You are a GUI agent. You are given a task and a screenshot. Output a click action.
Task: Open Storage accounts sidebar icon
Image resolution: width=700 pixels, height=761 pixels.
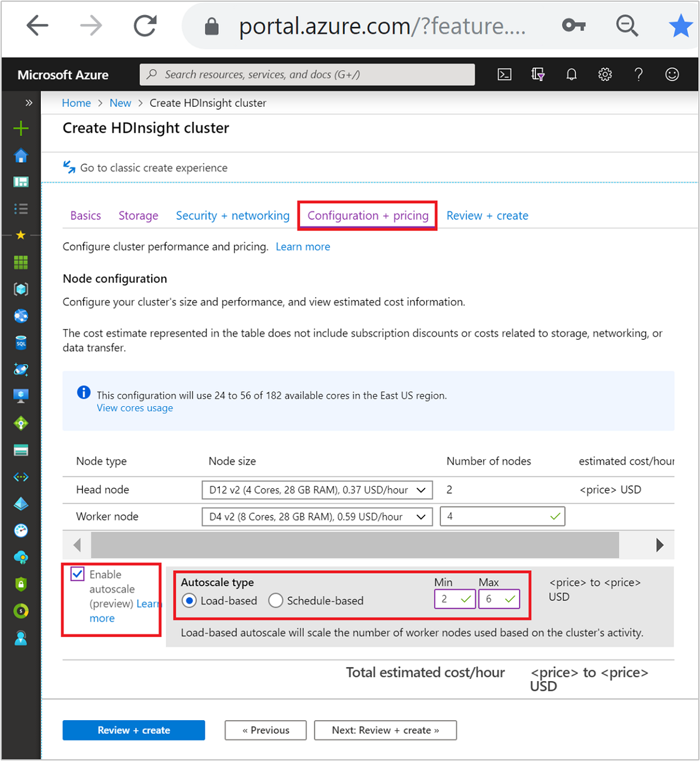coord(21,450)
